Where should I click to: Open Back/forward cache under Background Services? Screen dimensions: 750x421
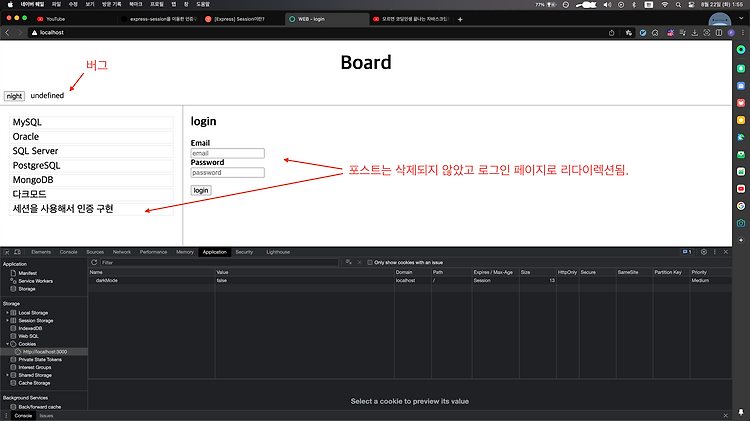(39, 407)
